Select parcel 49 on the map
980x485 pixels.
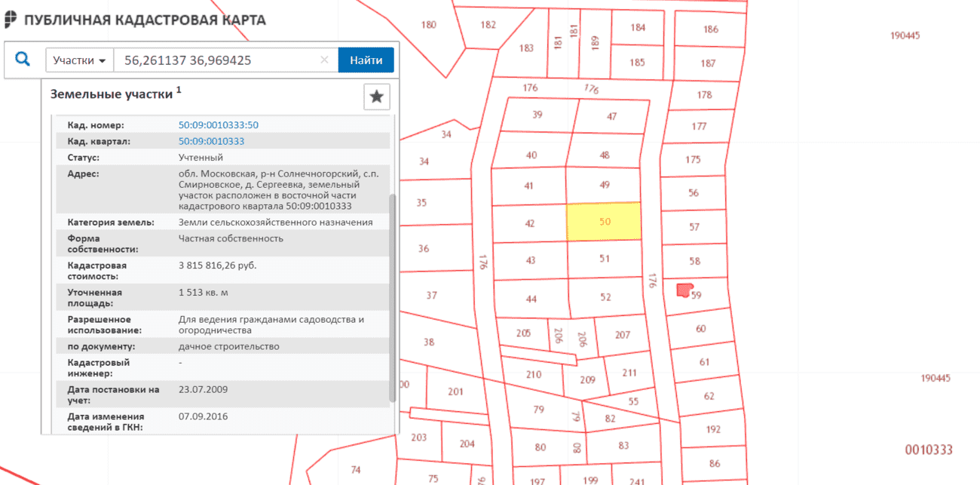(604, 185)
